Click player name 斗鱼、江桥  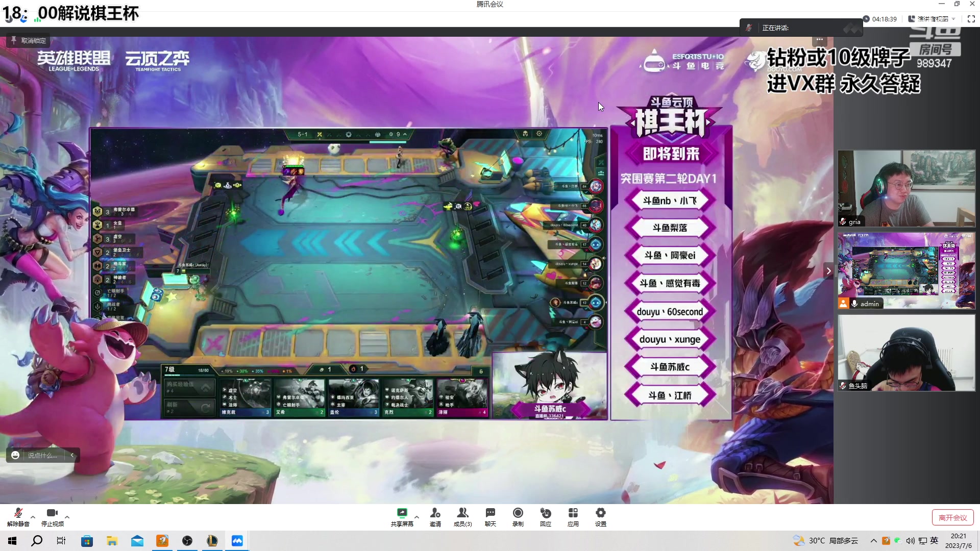click(x=670, y=395)
